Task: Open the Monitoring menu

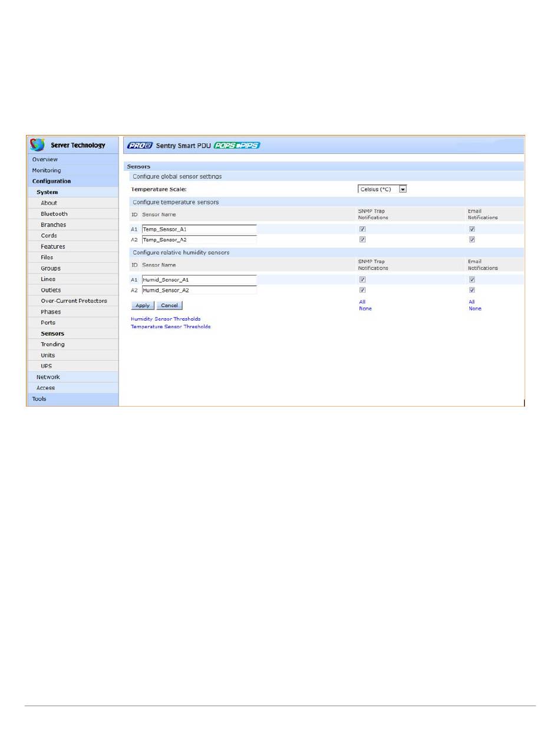Action: [x=73, y=170]
